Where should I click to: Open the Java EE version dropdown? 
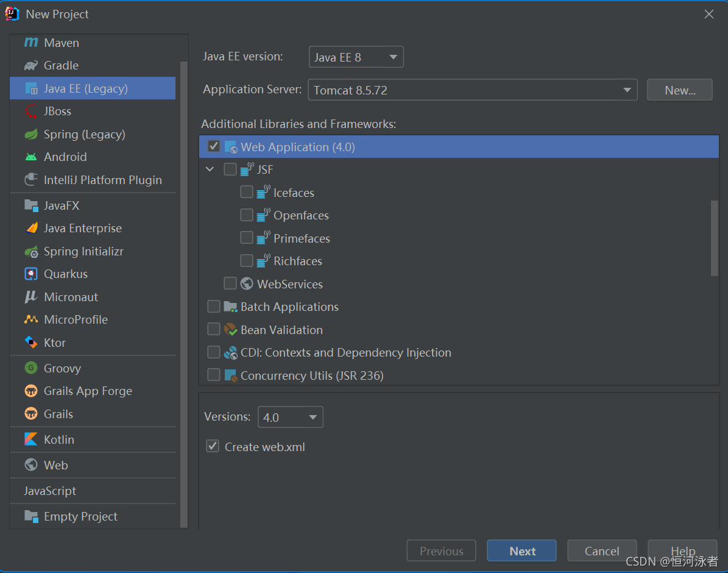click(x=356, y=57)
